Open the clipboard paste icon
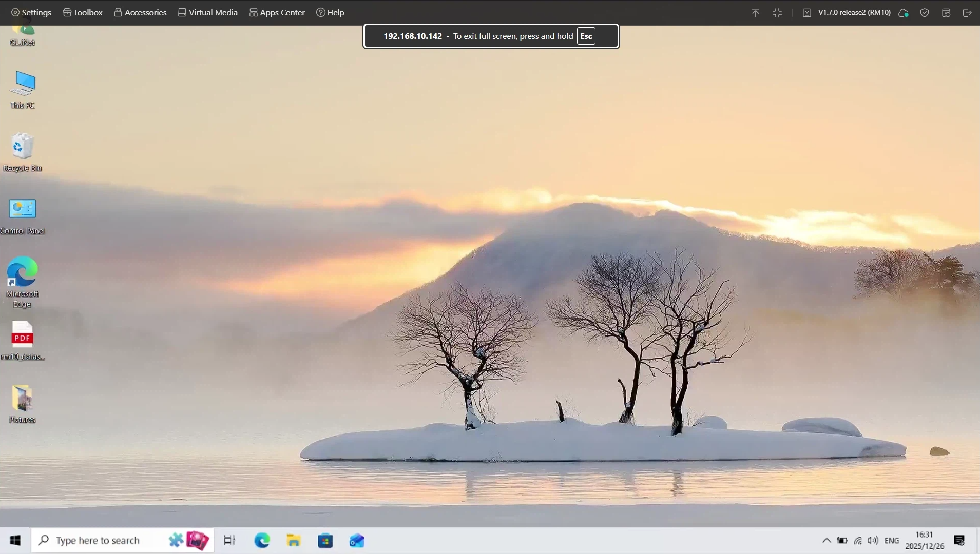Viewport: 980px width, 554px height. coord(946,12)
